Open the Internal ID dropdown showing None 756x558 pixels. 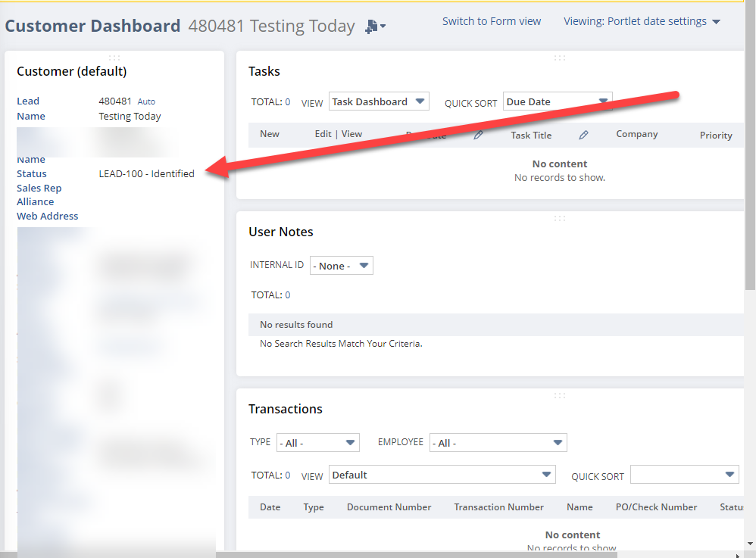click(341, 265)
